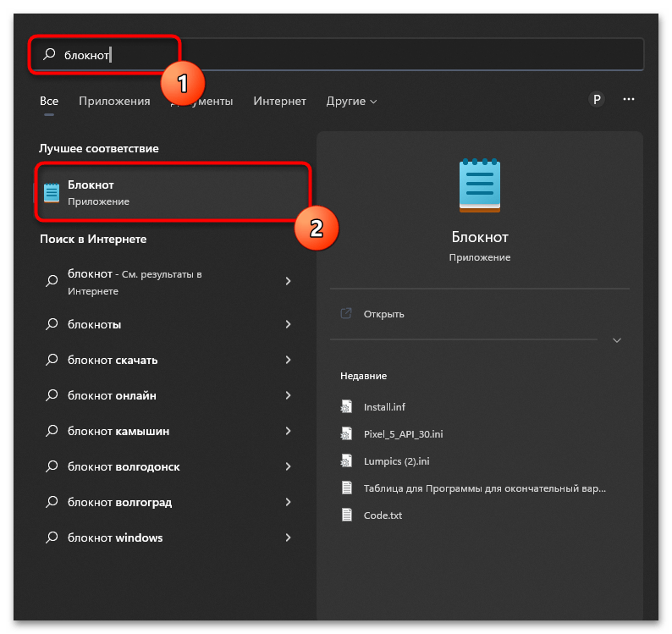Click search icon beside 'блокнот волгоград'
The height and width of the screenshot is (634, 672).
pos(52,502)
